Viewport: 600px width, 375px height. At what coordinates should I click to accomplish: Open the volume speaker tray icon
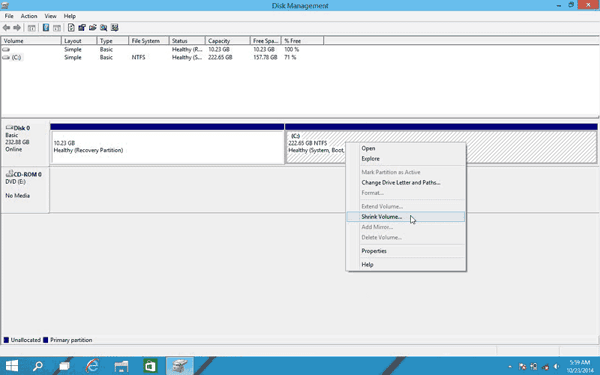coord(556,367)
